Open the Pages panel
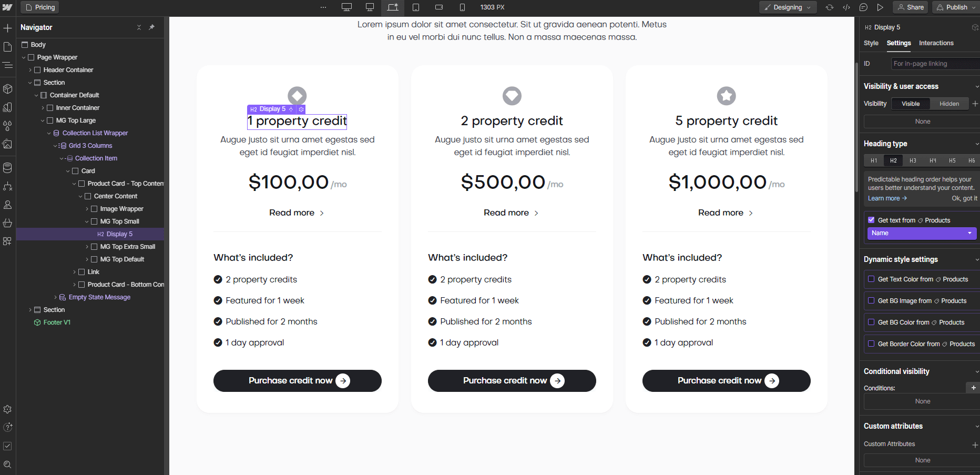 coord(8,46)
